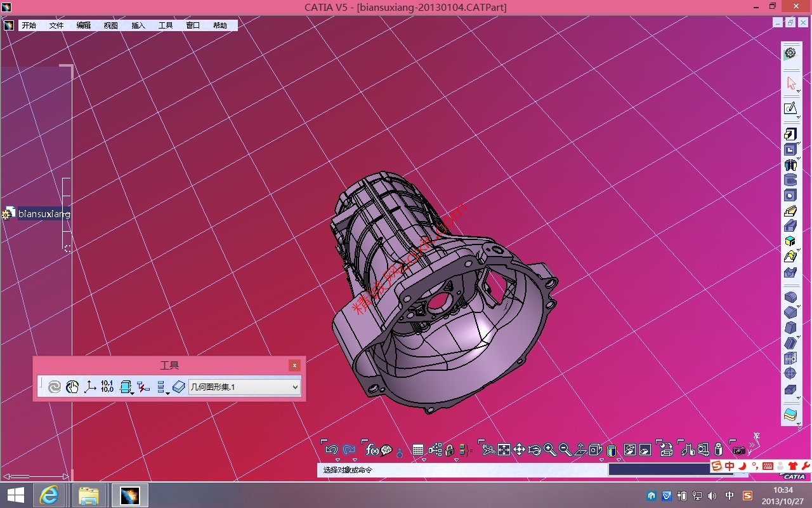Click the Normal View icon
Screen dimensions: 812x508
click(x=580, y=450)
